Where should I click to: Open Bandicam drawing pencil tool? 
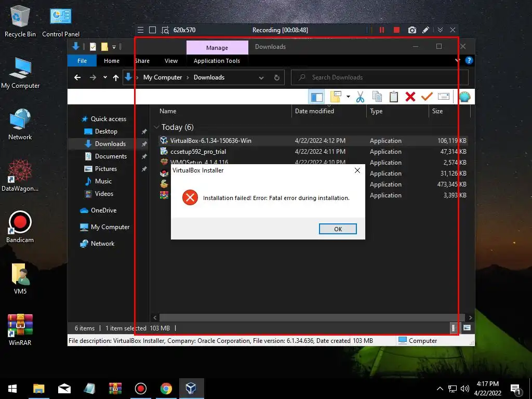tap(425, 30)
